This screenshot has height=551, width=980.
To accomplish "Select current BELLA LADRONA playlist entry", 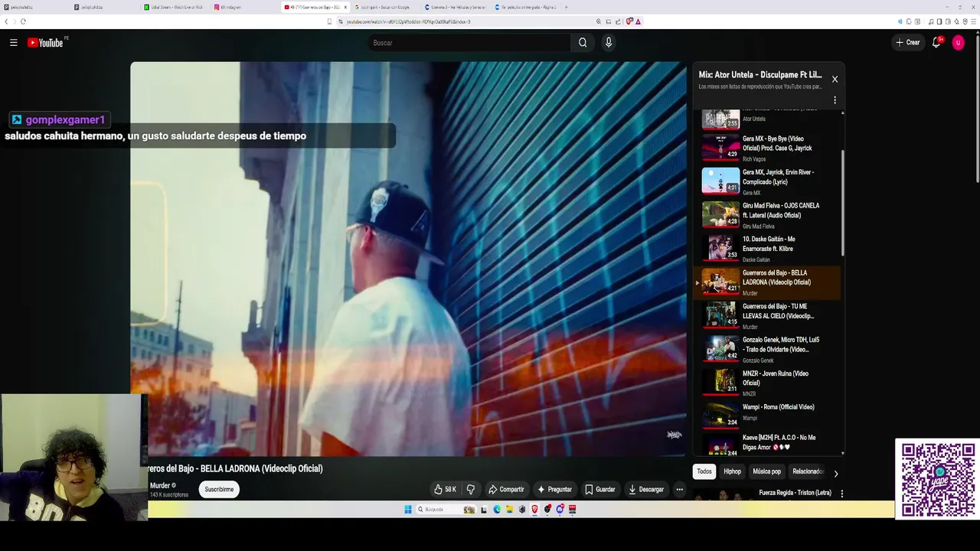I will click(x=767, y=282).
